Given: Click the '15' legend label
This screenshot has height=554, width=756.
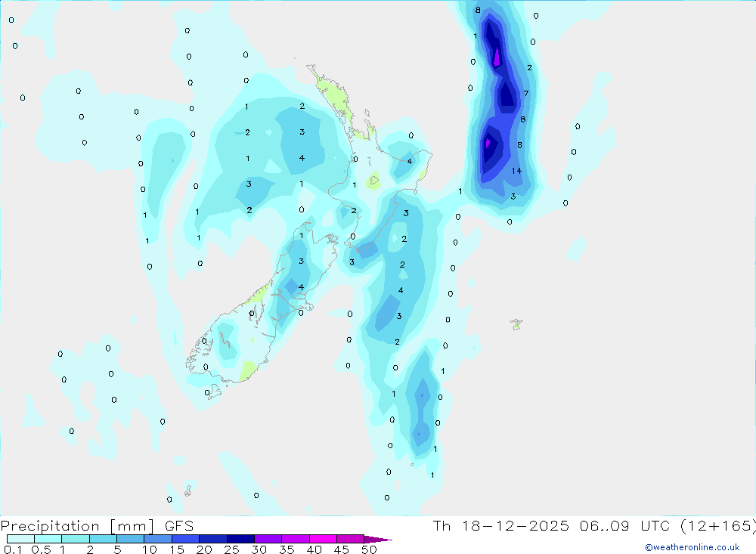Looking at the screenshot, I should point(177,549).
